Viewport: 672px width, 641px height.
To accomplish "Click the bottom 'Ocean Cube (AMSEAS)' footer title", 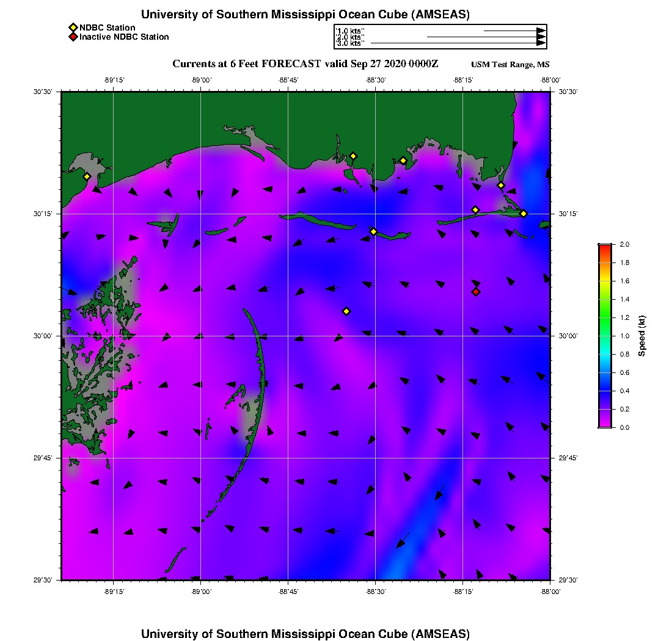I will (x=305, y=633).
